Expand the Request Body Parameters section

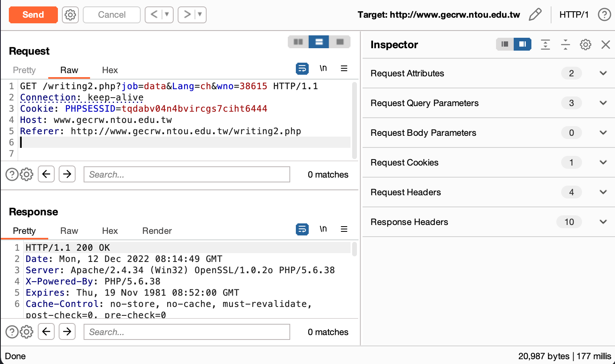[489, 133]
